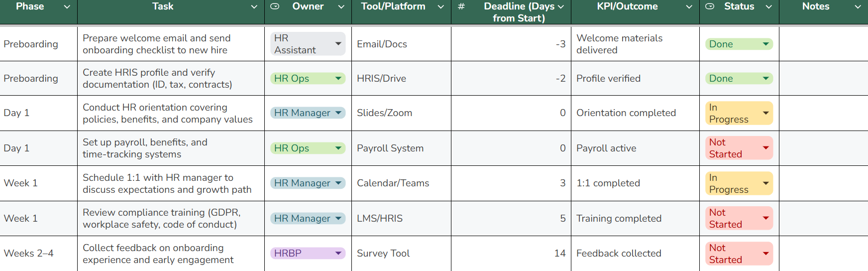The width and height of the screenshot is (868, 271).
Task: Open Done status chip for welcome email row
Action: click(x=765, y=44)
